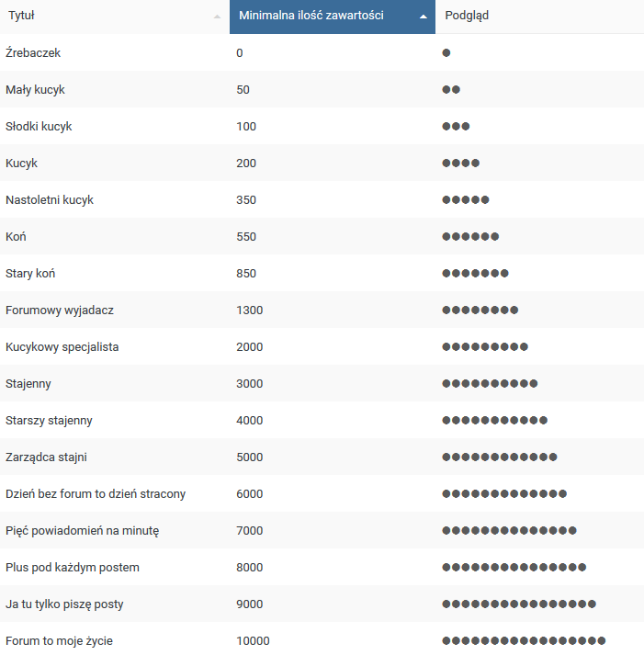The width and height of the screenshot is (644, 655).
Task: Click the sort arrow in Tytuł header
Action: pos(217,17)
